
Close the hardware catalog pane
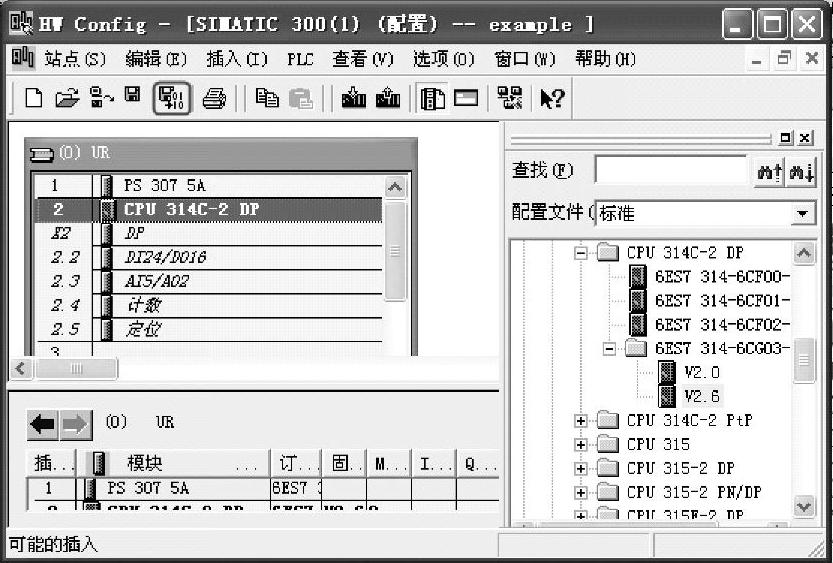click(x=805, y=139)
